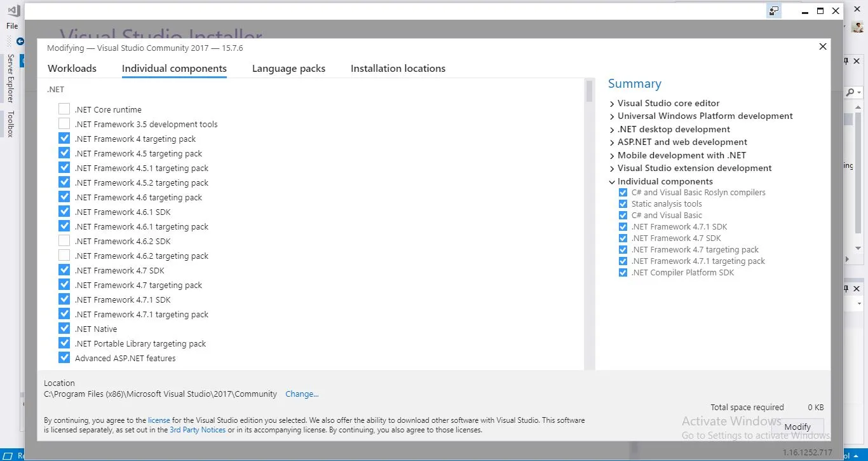Uncheck .NET Portable Library targeting pack

(x=64, y=343)
